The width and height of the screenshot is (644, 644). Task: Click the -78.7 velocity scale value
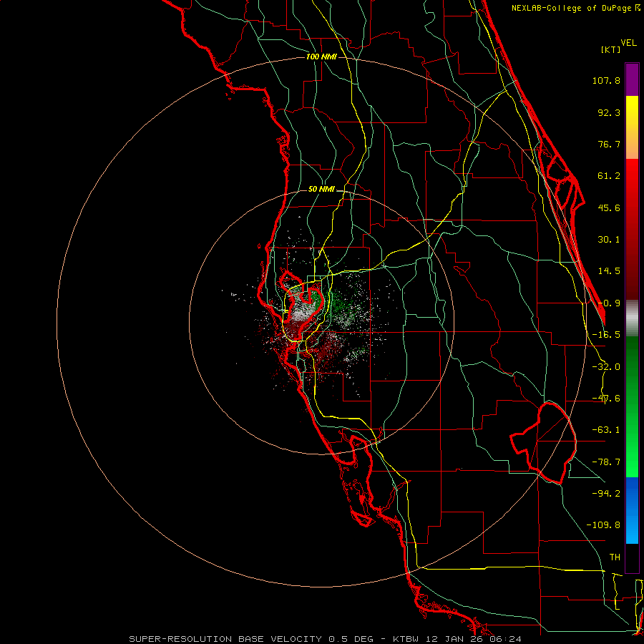[606, 462]
